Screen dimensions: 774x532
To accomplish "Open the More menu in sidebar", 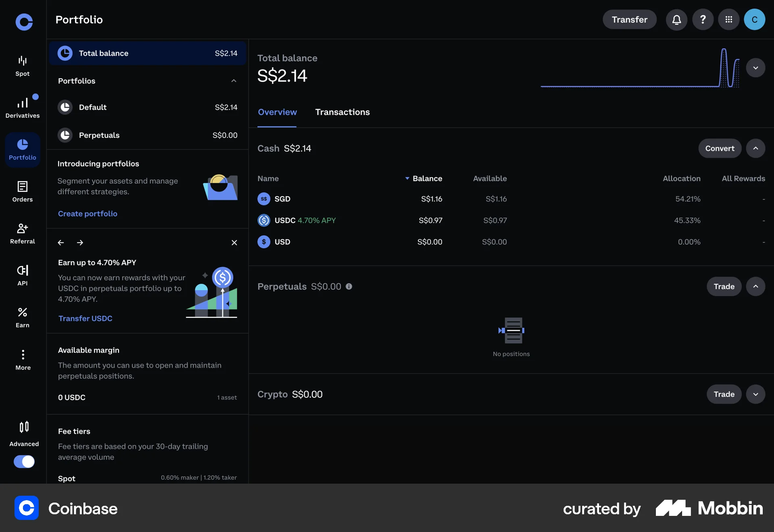I will point(22,359).
